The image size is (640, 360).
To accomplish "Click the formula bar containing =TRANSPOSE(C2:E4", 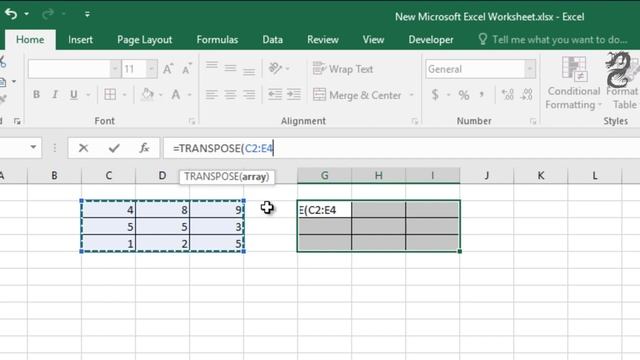I will coord(402,148).
